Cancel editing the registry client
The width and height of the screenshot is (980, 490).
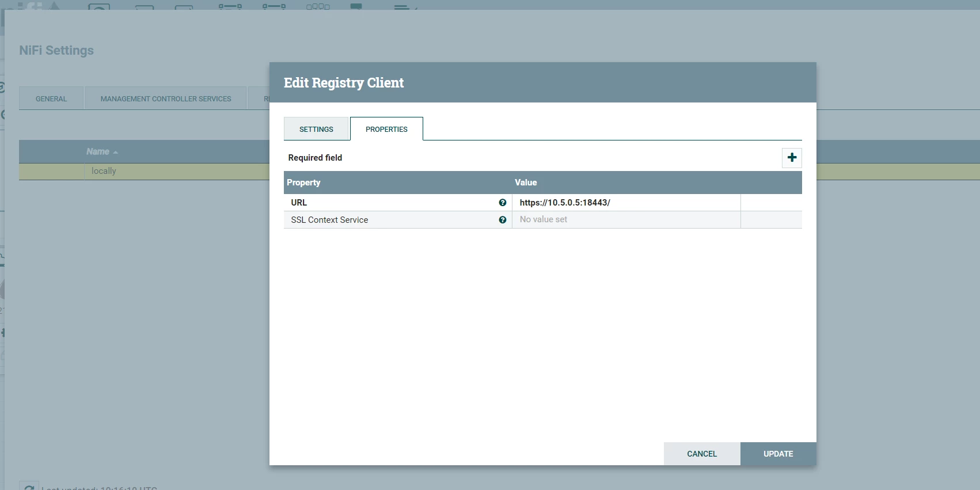pos(702,454)
